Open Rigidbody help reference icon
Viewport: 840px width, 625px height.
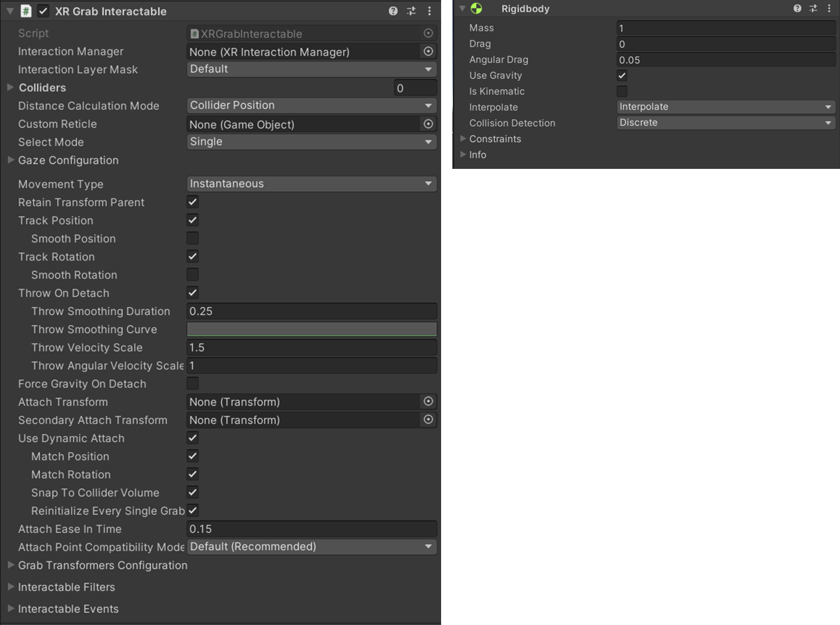click(x=797, y=8)
